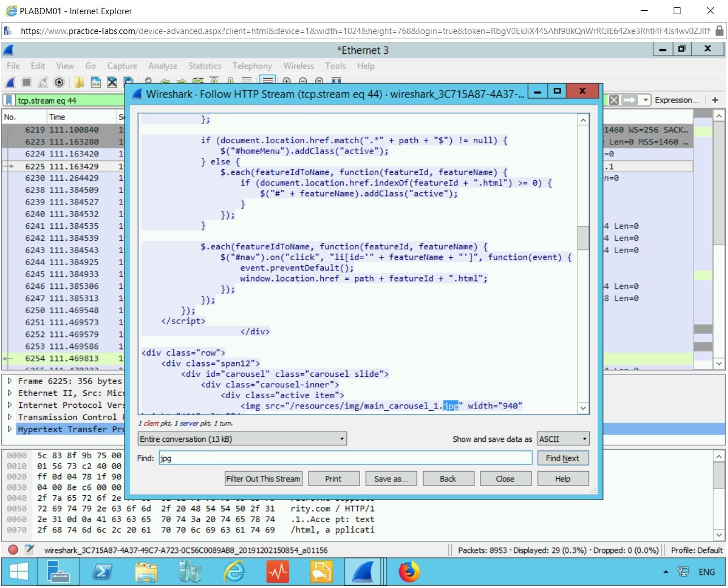Open the Telephony menu

[252, 66]
